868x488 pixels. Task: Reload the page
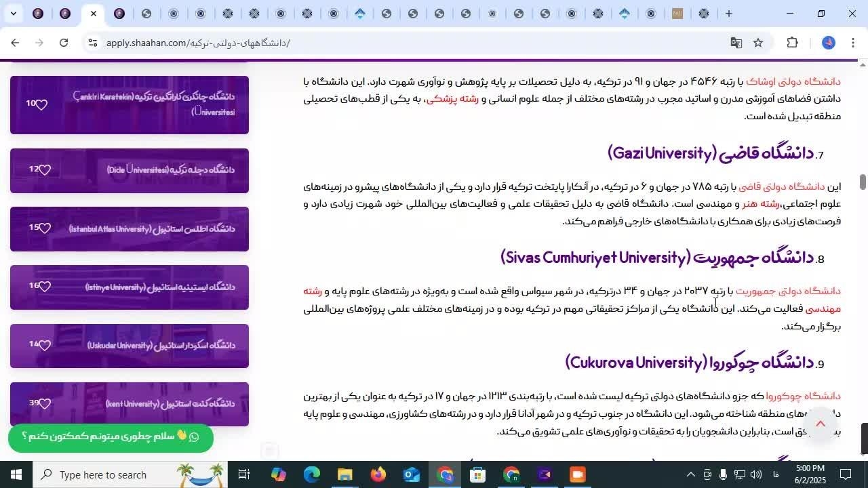coord(64,43)
